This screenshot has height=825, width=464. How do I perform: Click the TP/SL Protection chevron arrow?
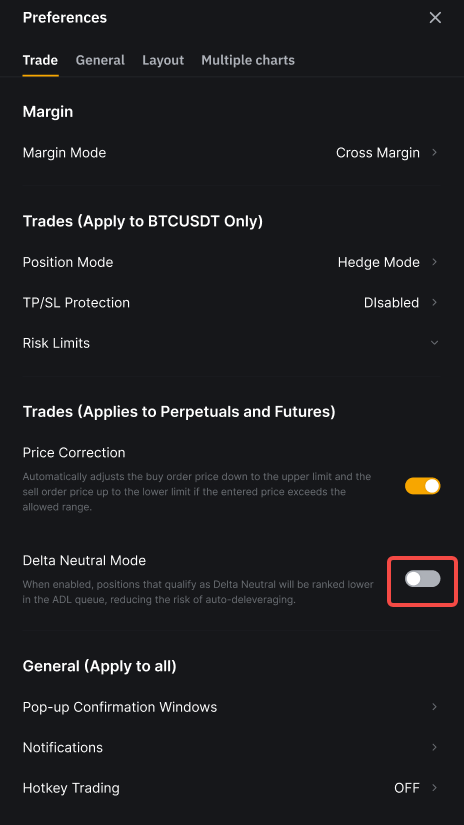[435, 302]
